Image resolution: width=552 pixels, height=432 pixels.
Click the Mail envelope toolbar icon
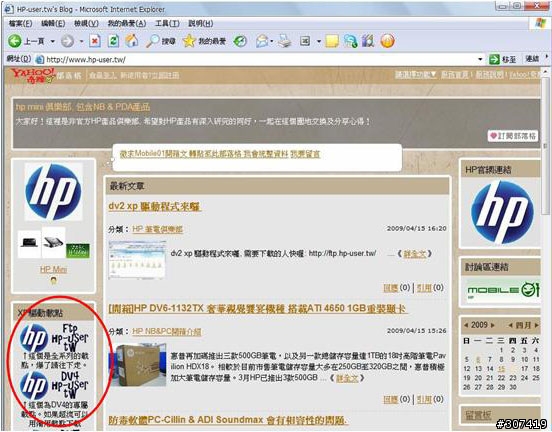262,41
